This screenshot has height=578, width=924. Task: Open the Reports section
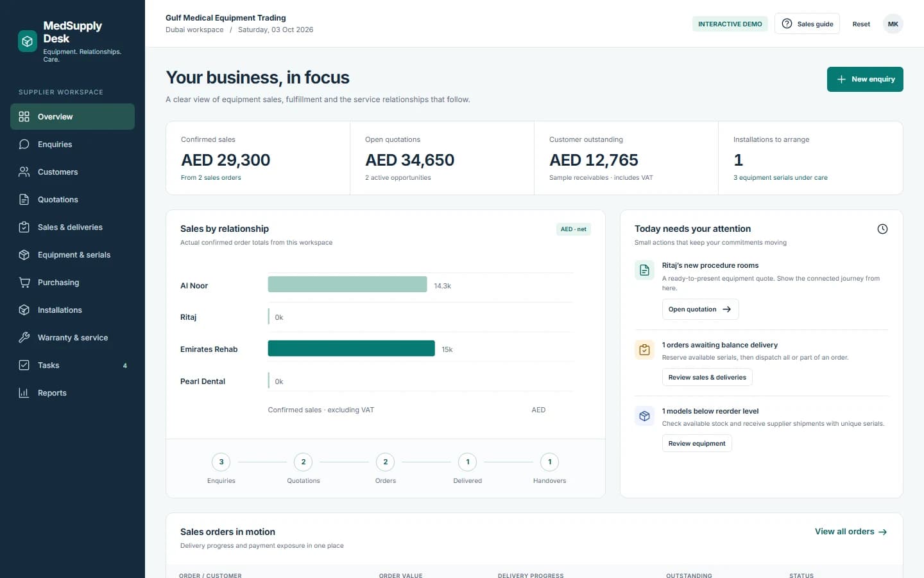click(73, 393)
